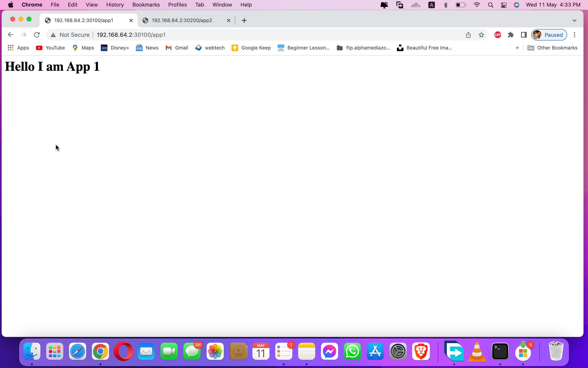
Task: Open Messages with 381 badge
Action: pos(192,351)
